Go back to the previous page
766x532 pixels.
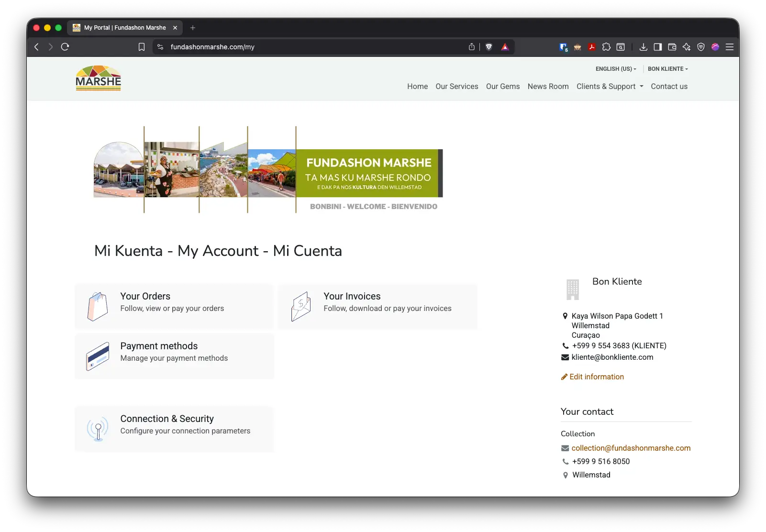pyautogui.click(x=36, y=47)
